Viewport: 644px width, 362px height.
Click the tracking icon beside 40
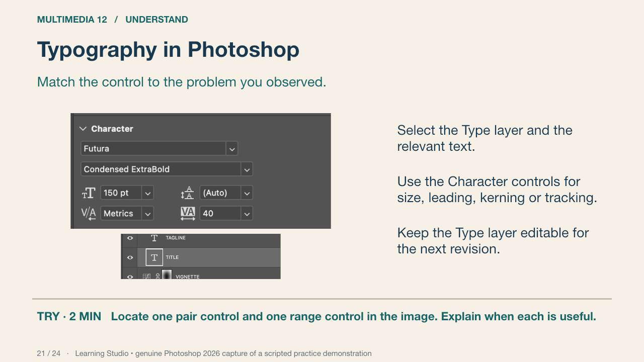(188, 214)
